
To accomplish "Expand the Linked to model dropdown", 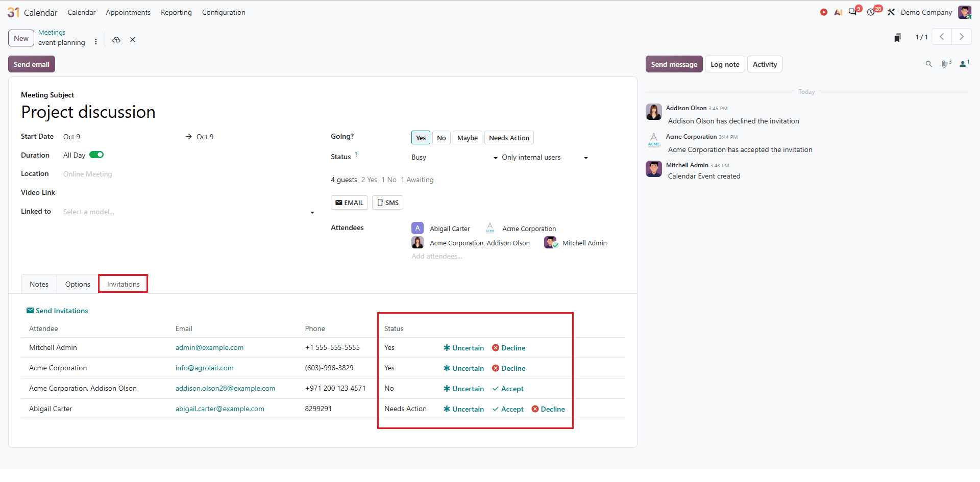I will (312, 212).
